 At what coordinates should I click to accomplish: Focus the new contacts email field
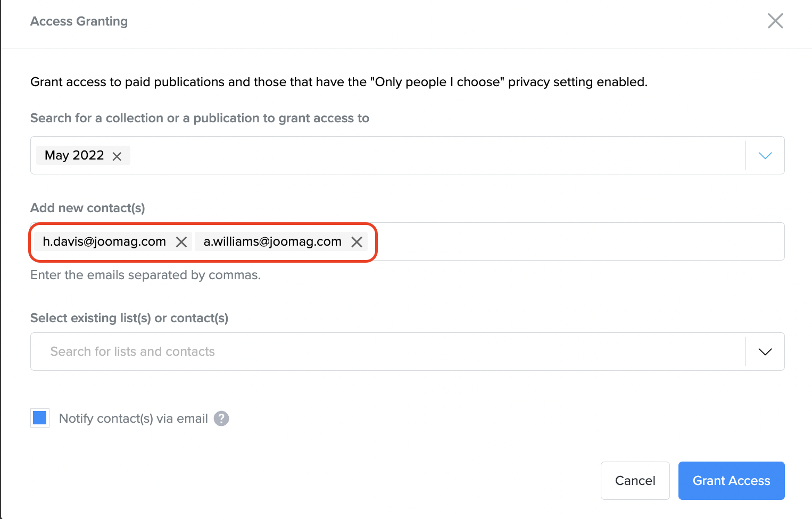pos(575,242)
